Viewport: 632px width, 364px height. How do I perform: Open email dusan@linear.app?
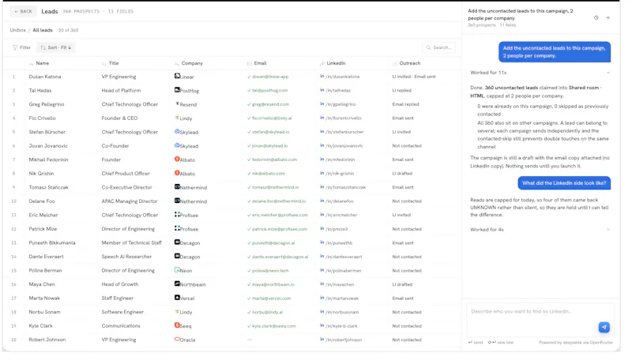[x=270, y=77]
